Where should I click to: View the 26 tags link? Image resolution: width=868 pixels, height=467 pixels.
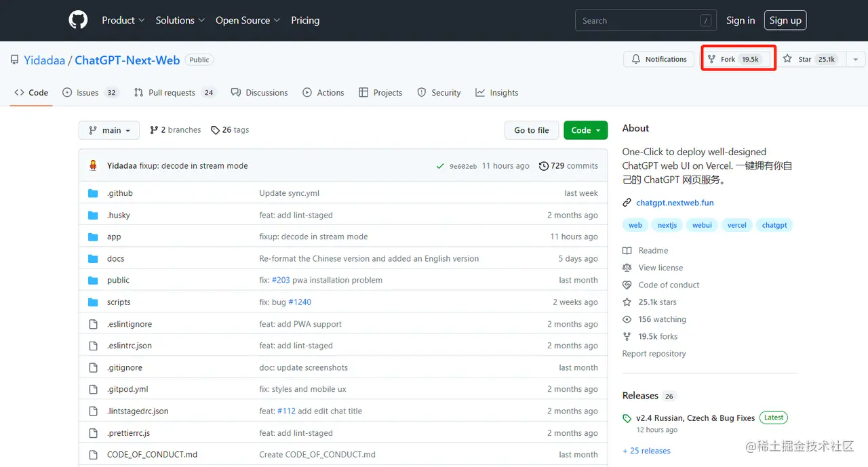pos(230,129)
